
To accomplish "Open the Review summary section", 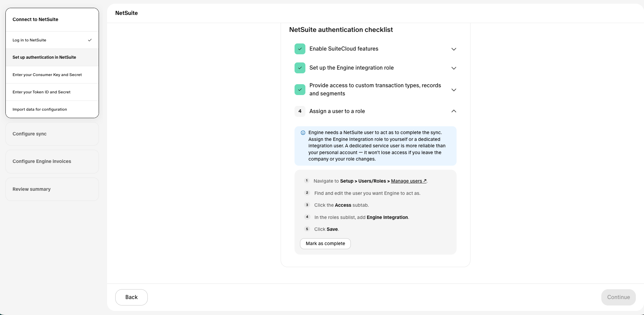I will (52, 189).
